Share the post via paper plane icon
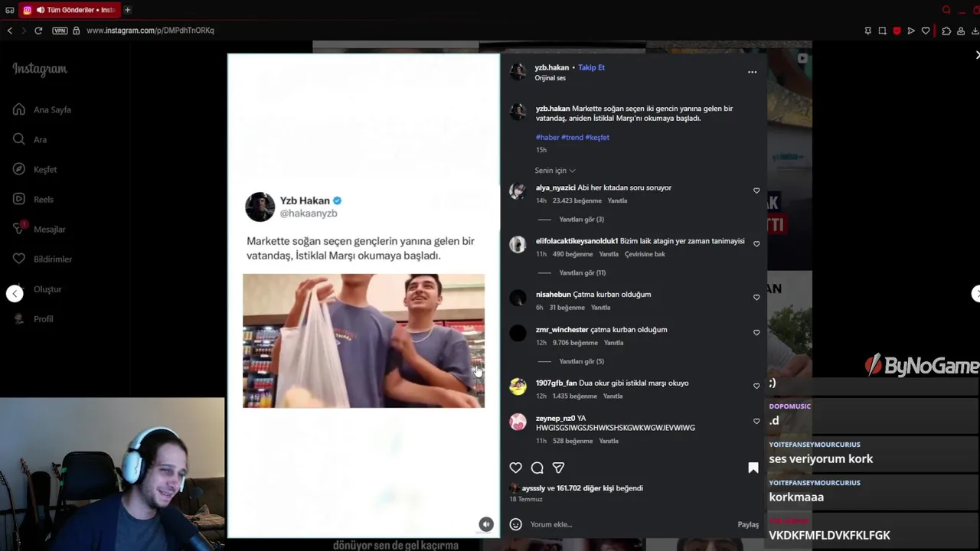Viewport: 980px width, 551px height. point(558,468)
